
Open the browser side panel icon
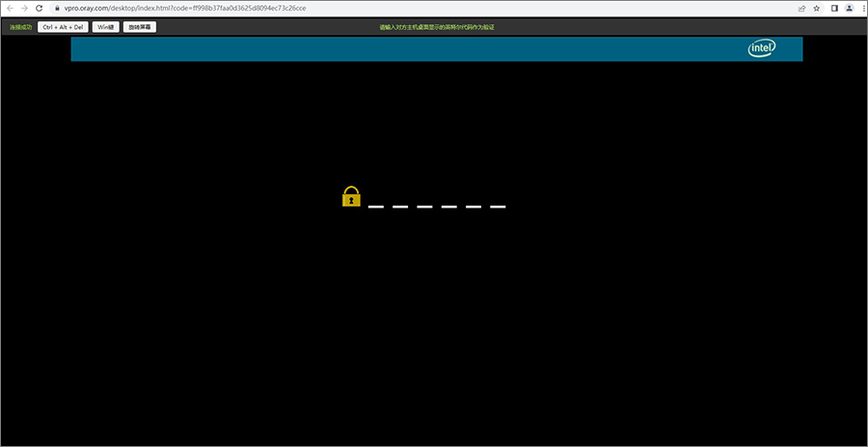(835, 9)
